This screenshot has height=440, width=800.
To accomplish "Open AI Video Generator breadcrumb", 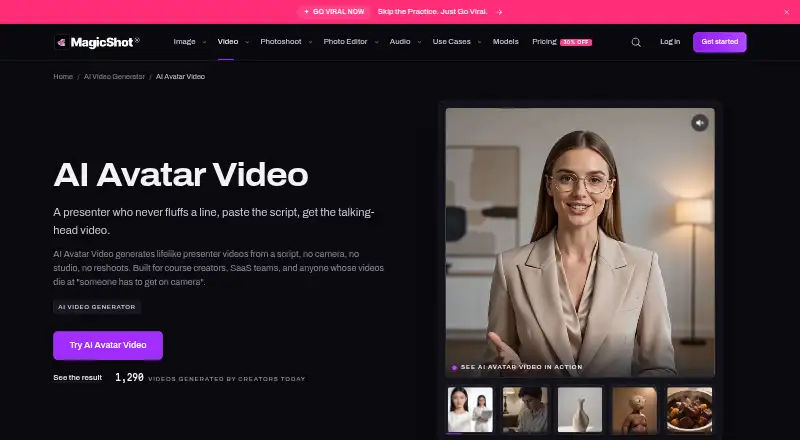I will [x=114, y=77].
